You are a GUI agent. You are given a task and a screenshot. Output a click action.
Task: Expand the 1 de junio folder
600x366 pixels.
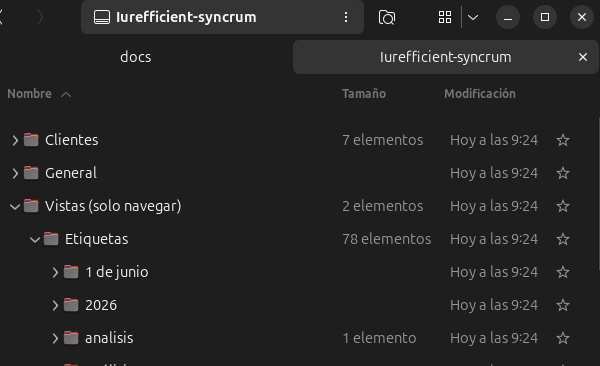[x=55, y=272]
